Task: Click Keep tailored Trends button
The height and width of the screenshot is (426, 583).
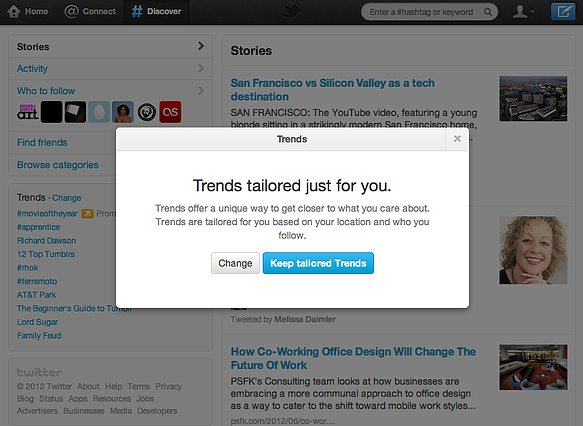Action: pos(318,263)
